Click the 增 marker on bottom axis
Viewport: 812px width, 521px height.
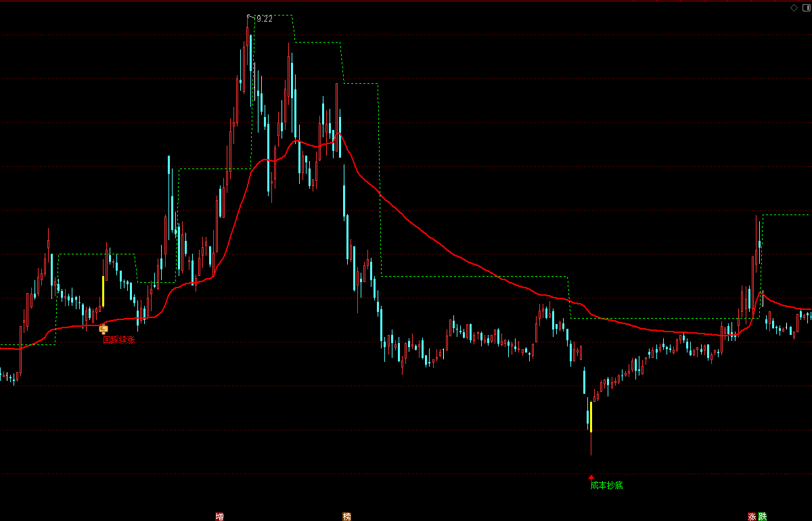click(x=219, y=516)
